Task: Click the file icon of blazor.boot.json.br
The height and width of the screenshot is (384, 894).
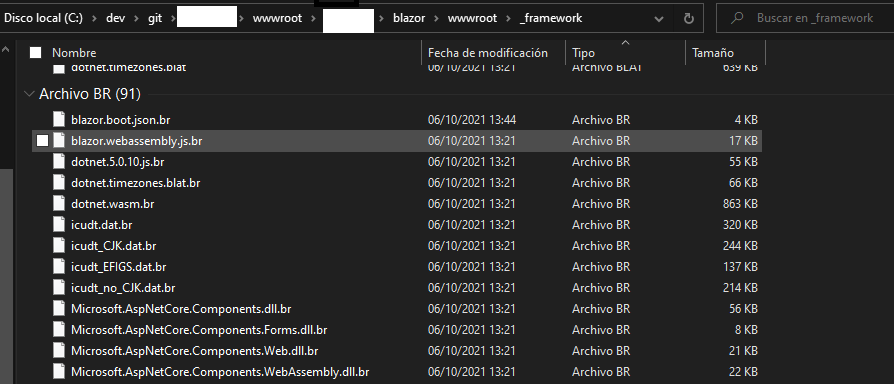Action: [59, 119]
